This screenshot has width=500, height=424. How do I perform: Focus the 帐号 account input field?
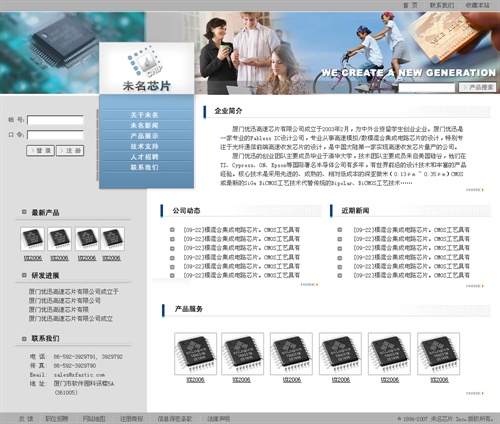55,120
